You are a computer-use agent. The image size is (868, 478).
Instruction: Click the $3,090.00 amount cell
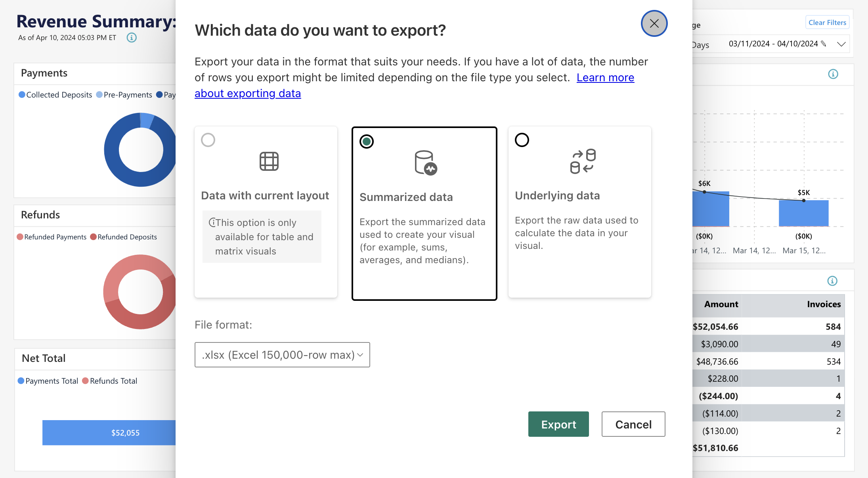tap(719, 344)
